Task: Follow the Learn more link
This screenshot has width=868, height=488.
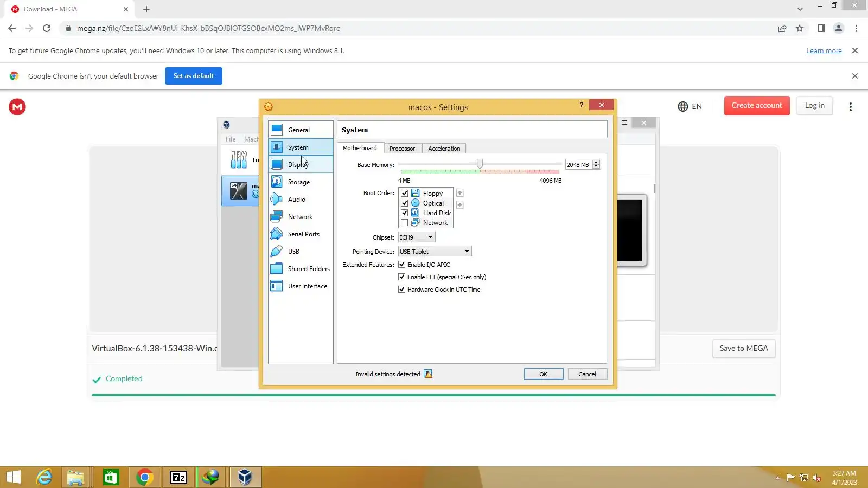Action: pos(824,50)
